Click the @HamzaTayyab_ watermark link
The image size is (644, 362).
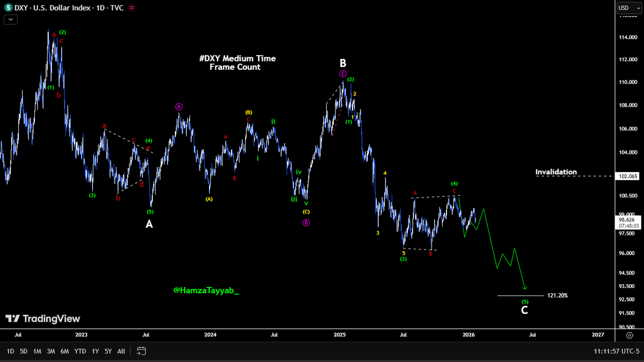[x=207, y=291]
